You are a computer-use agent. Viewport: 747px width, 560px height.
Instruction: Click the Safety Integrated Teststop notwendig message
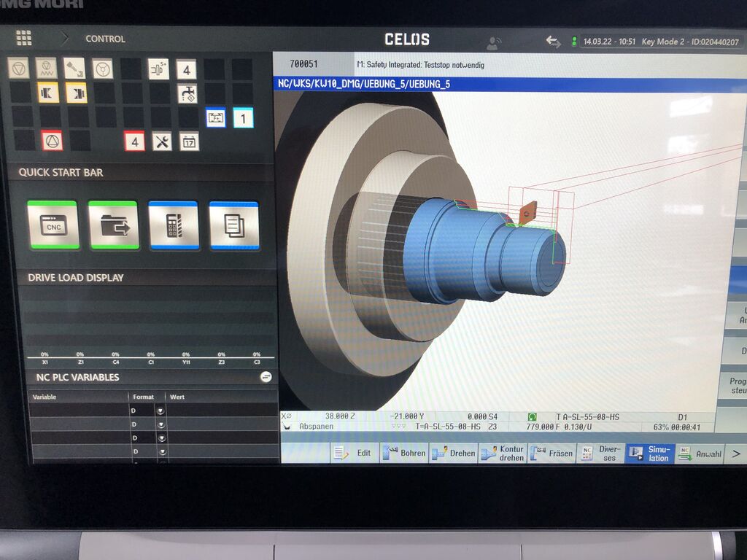421,65
